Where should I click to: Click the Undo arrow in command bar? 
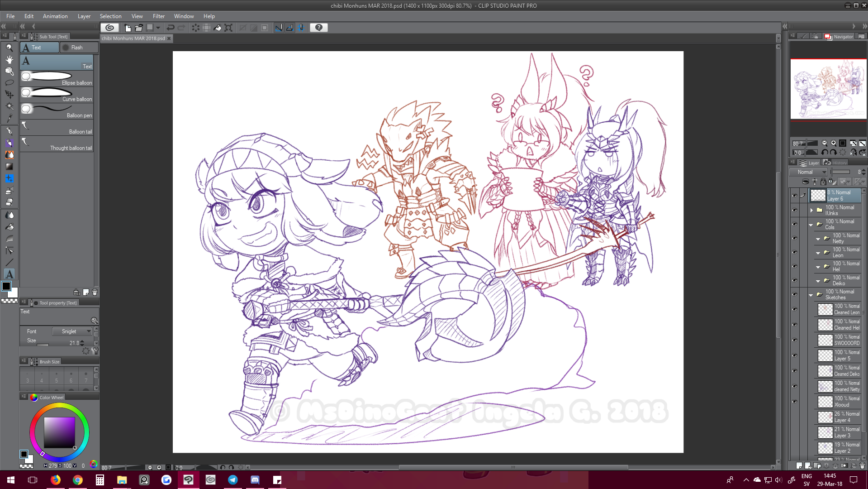[171, 28]
